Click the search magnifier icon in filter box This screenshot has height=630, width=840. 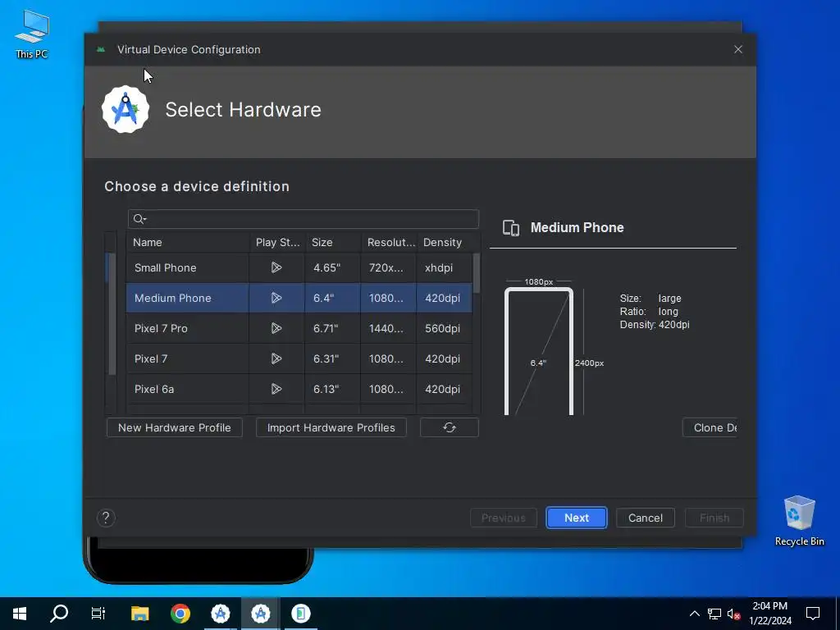pos(139,219)
